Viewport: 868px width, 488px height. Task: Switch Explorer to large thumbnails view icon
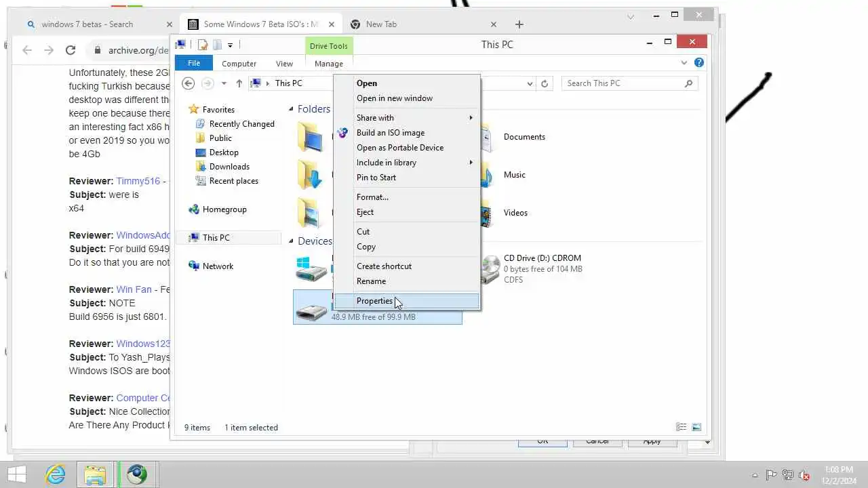pos(696,427)
